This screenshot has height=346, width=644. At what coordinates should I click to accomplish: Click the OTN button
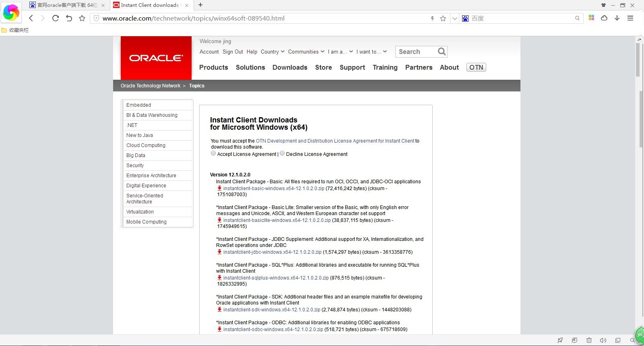pyautogui.click(x=476, y=67)
